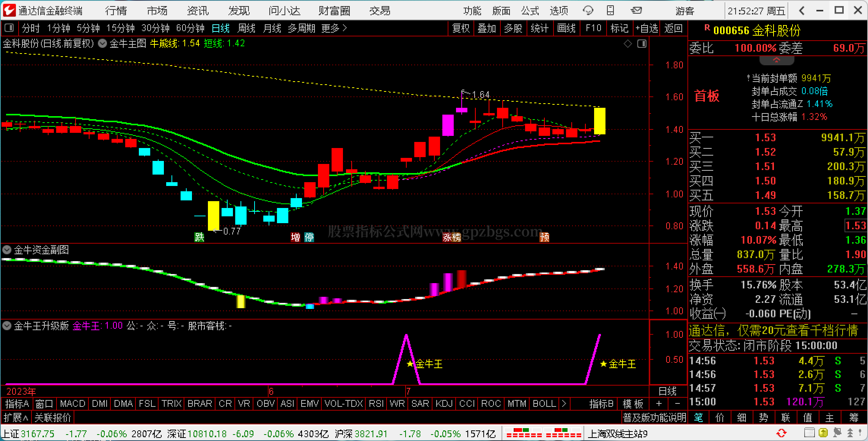868x441 pixels.
Task: Select 60分钟 period
Action: (x=190, y=28)
